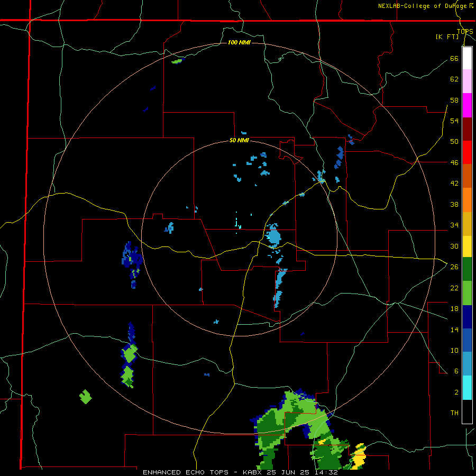Click the largest light blue echo near radar center

click(x=273, y=235)
